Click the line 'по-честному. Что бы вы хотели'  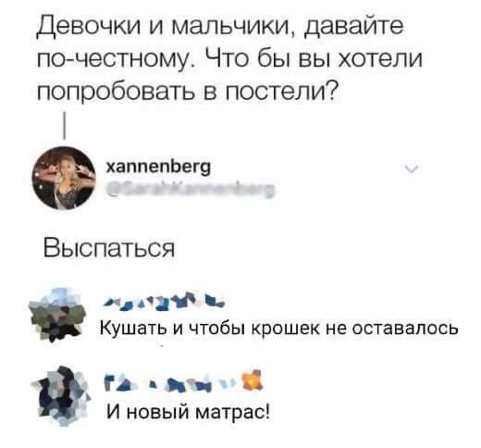click(229, 58)
